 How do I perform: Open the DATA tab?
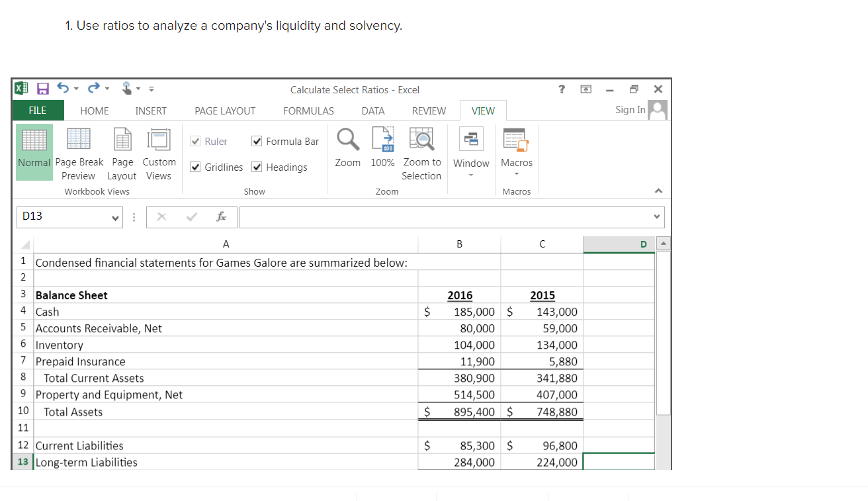pyautogui.click(x=373, y=111)
